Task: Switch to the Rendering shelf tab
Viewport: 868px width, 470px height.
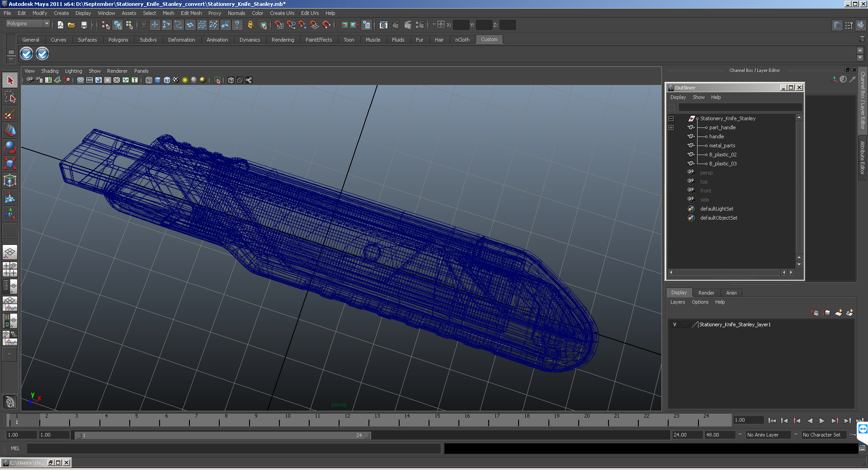Action: pos(283,40)
